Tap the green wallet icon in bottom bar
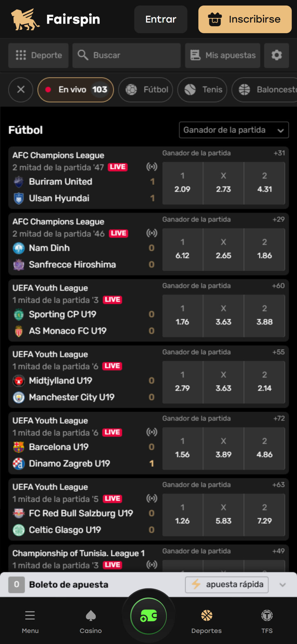This screenshot has height=644, width=297. coord(148,616)
